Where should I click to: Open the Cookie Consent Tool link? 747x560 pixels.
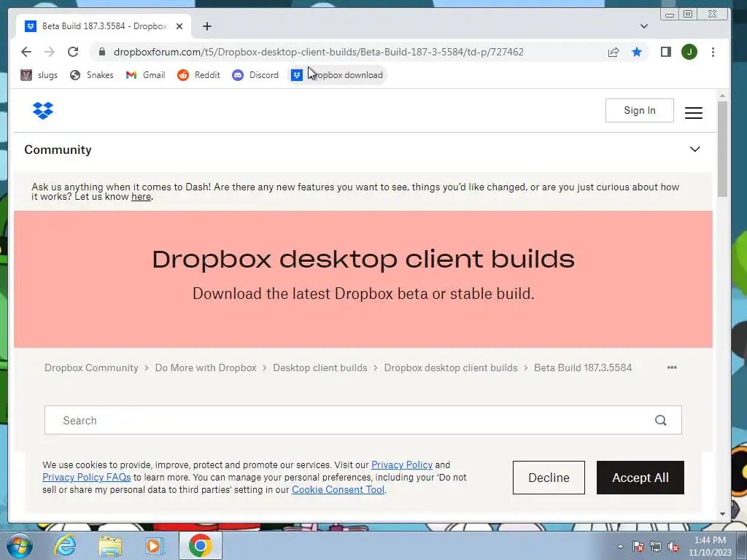point(338,489)
